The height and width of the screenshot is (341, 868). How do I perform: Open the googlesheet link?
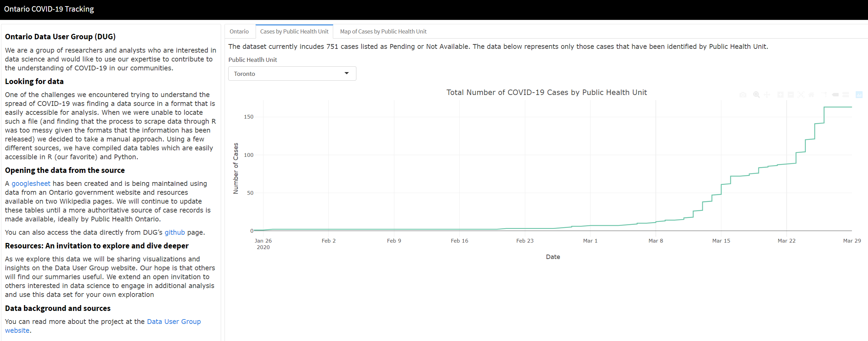[31, 183]
